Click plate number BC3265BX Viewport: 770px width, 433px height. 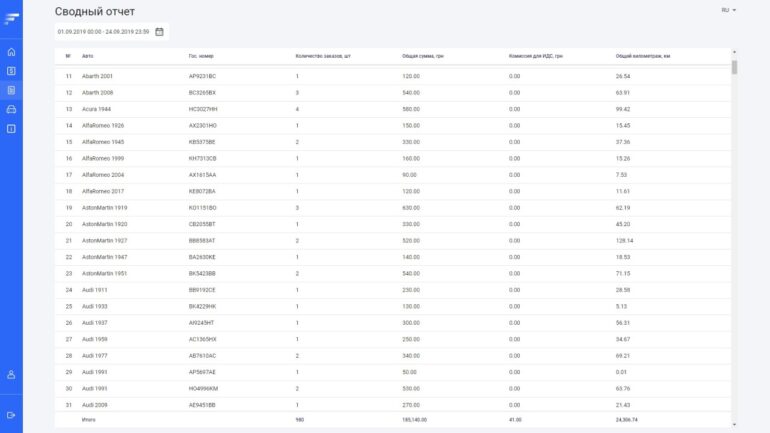(202, 93)
